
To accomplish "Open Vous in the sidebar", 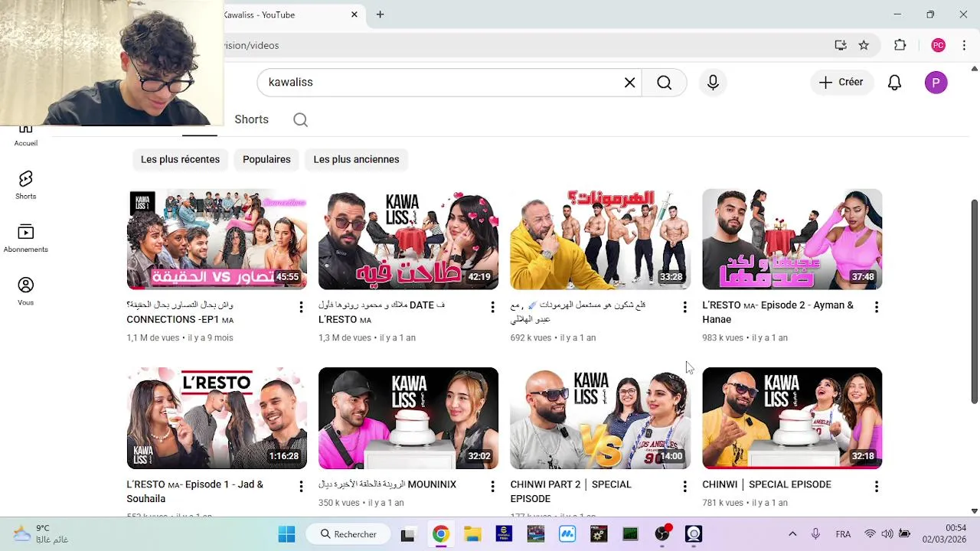I will pos(25,291).
